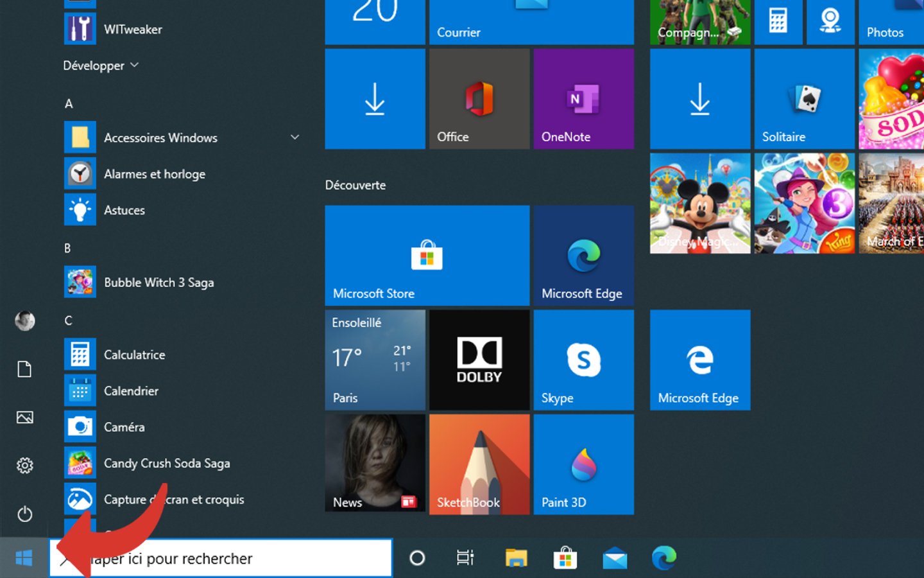Open the Solitaire tile
924x578 pixels.
804,99
